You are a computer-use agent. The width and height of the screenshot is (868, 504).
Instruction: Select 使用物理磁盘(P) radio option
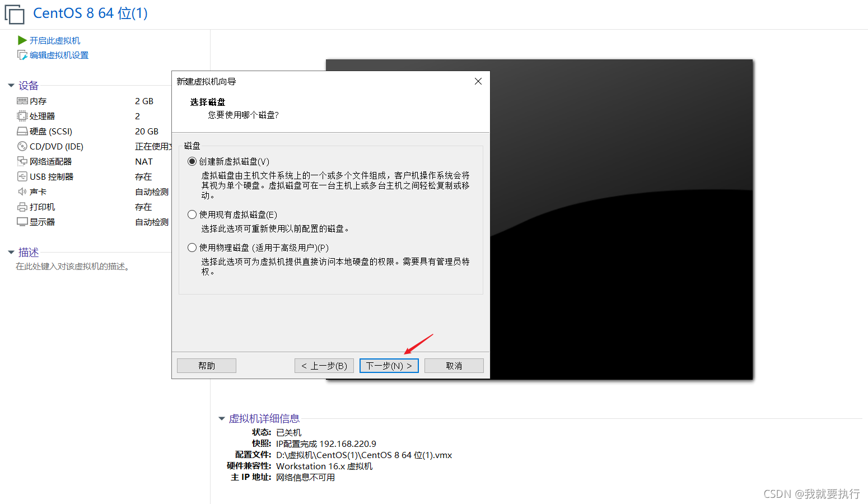tap(192, 248)
